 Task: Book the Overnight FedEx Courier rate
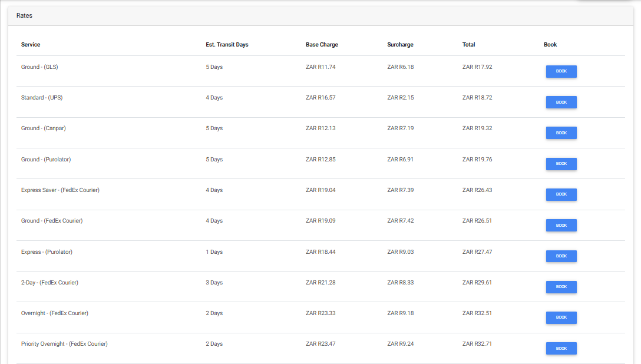(561, 317)
